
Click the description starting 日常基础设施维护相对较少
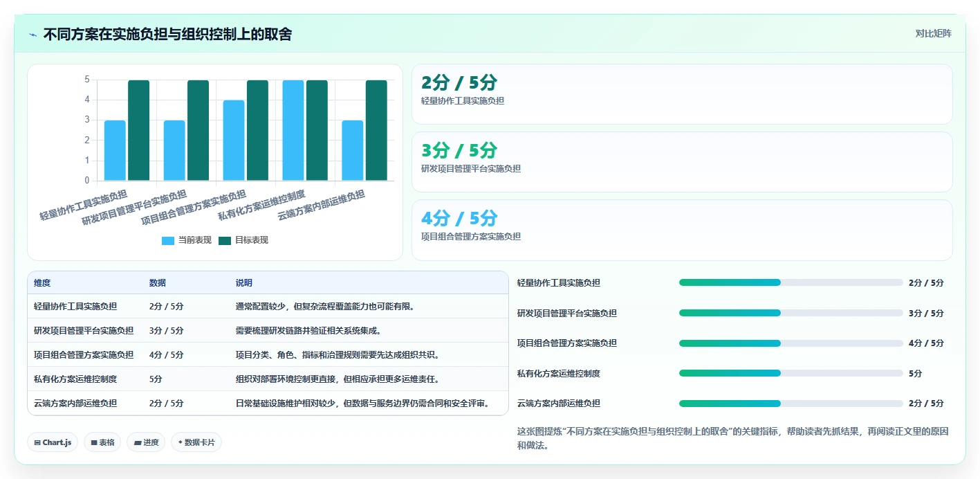pos(362,403)
